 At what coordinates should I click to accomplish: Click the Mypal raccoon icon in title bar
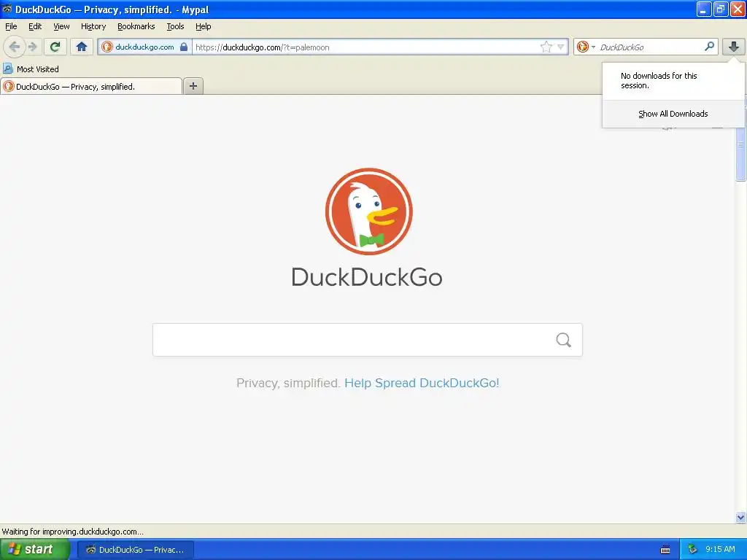pos(7,9)
